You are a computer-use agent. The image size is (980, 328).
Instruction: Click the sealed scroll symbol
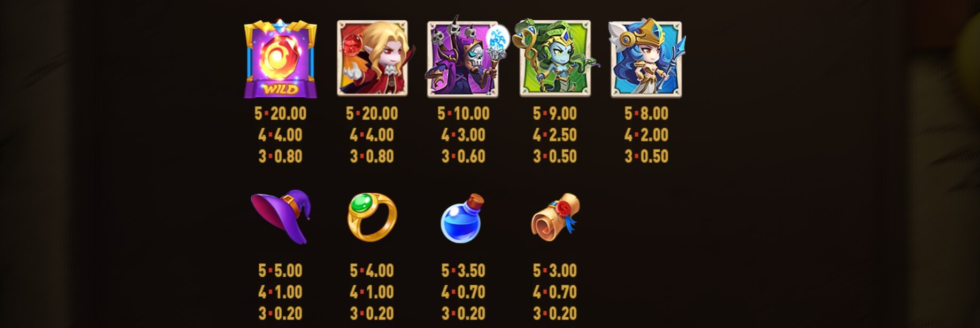point(555,217)
